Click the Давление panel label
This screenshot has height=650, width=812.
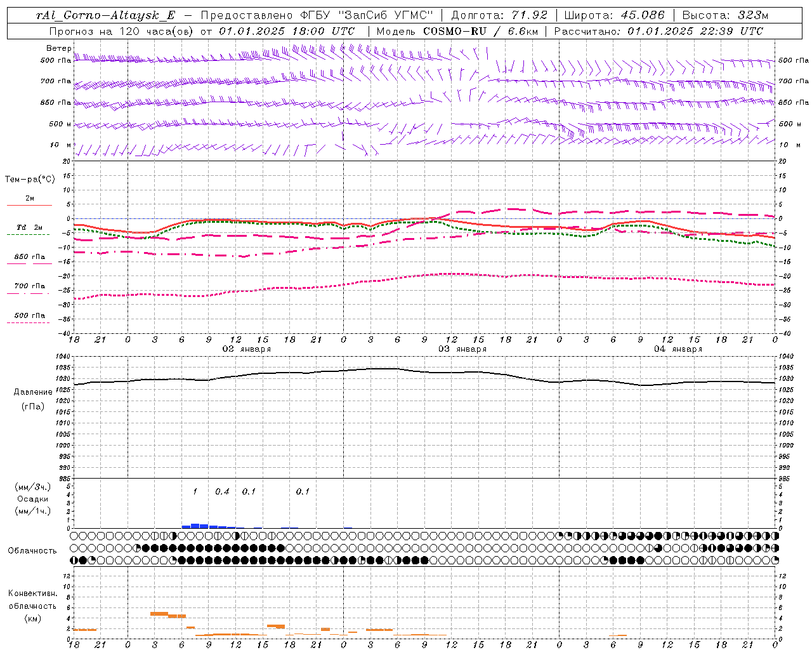click(33, 392)
